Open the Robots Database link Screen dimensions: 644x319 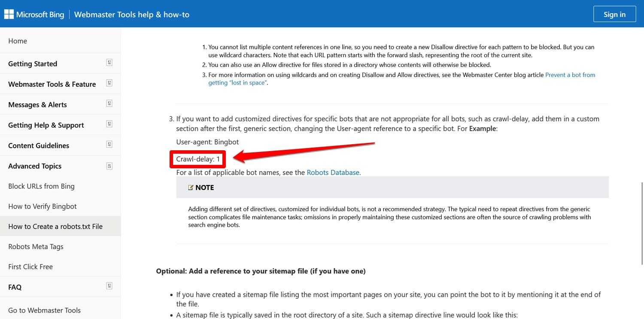pyautogui.click(x=333, y=173)
